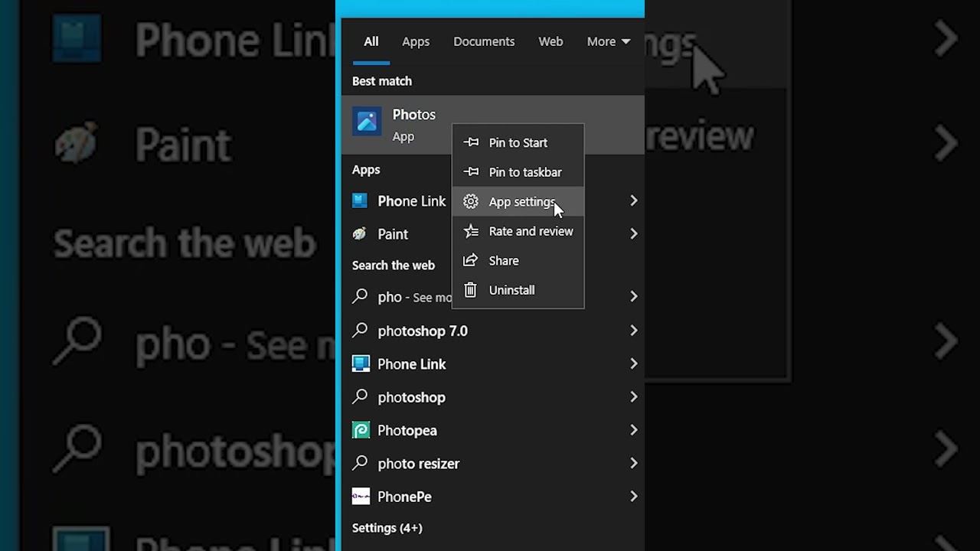Switch to the Web search tab
Viewport: 980px width, 551px height.
click(x=550, y=41)
